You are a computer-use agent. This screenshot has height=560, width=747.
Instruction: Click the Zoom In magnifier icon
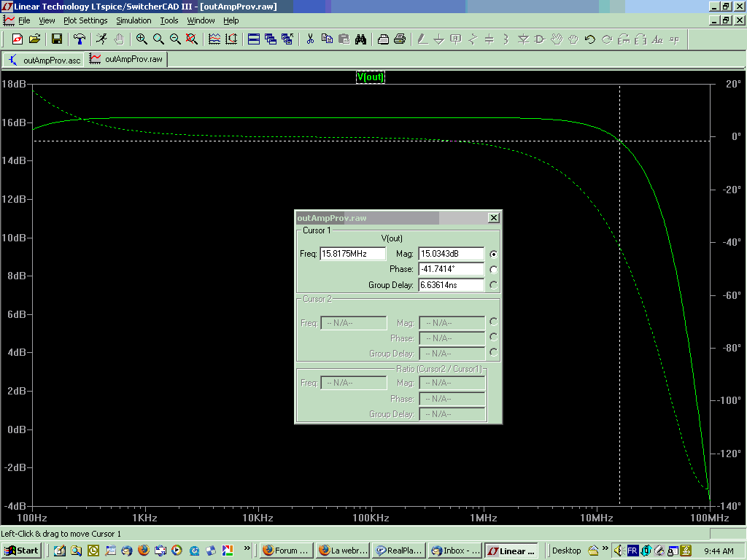pyautogui.click(x=142, y=39)
